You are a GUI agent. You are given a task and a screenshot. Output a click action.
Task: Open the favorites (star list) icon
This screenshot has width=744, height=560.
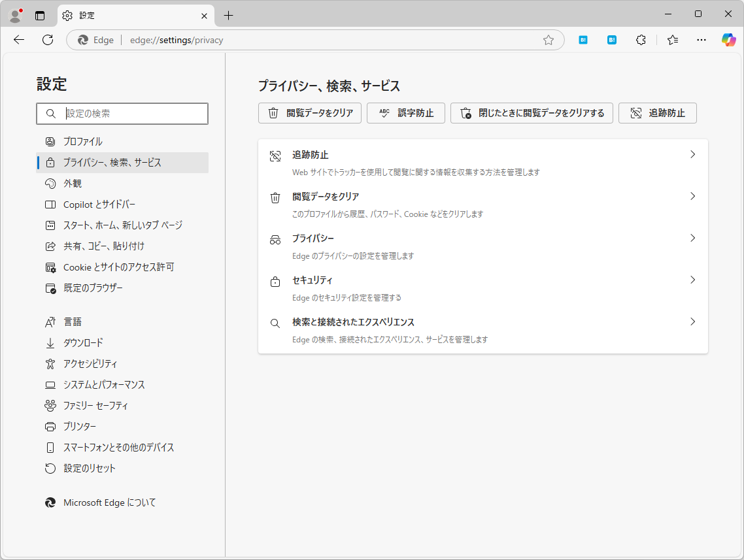(x=672, y=40)
